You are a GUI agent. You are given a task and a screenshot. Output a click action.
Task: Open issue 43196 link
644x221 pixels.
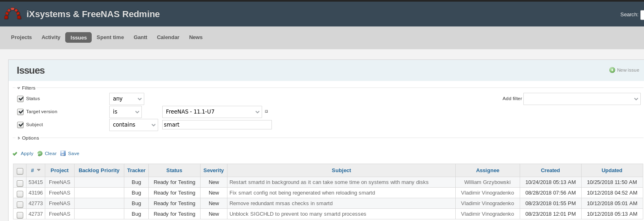(x=35, y=193)
